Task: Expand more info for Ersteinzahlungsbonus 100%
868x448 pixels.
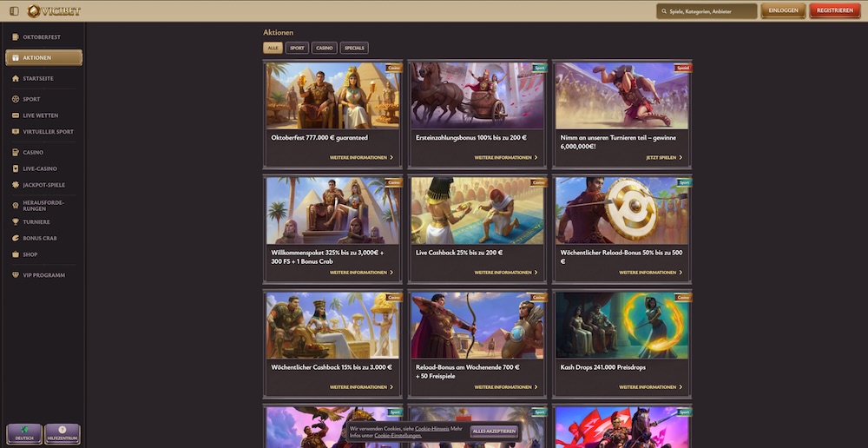Action: [x=507, y=158]
